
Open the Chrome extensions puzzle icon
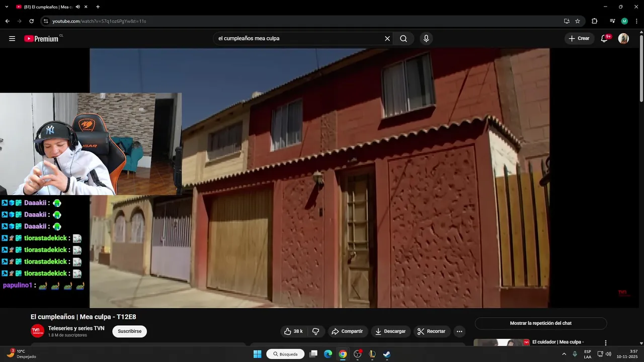pyautogui.click(x=594, y=21)
